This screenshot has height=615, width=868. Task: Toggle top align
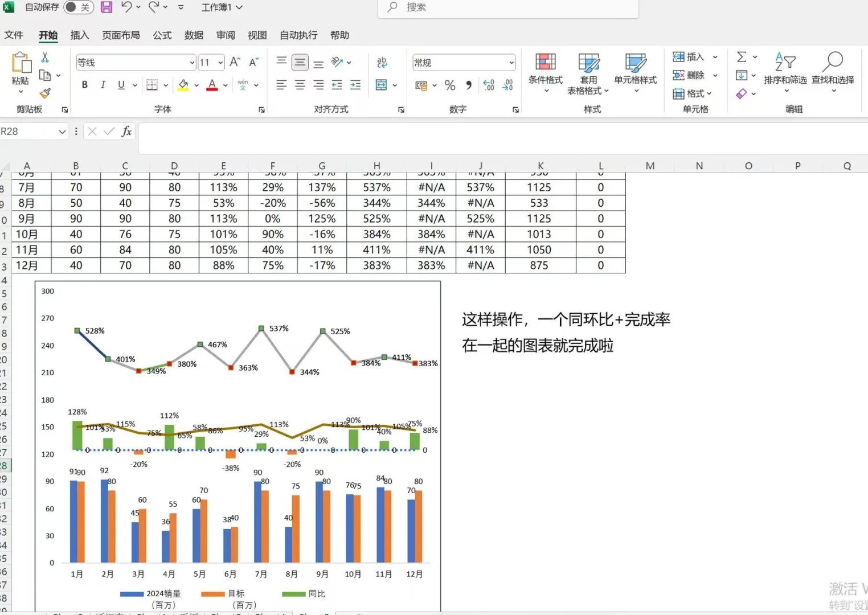coord(281,61)
